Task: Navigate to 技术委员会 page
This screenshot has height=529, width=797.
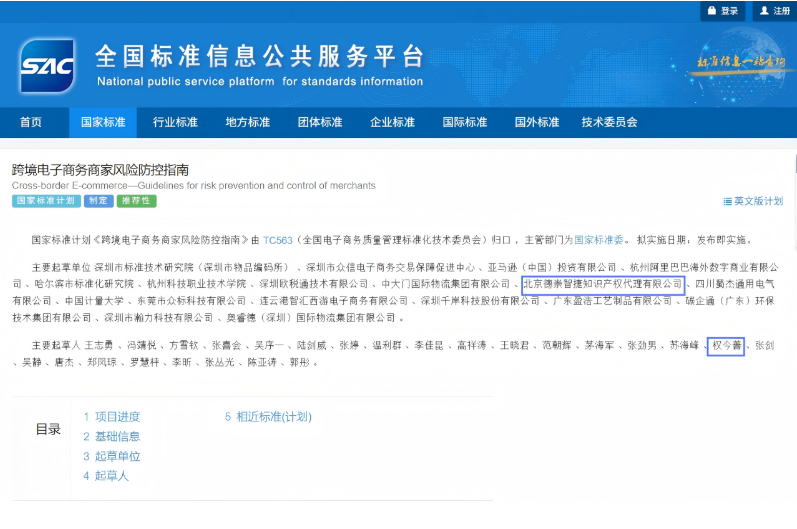Action: coord(609,122)
